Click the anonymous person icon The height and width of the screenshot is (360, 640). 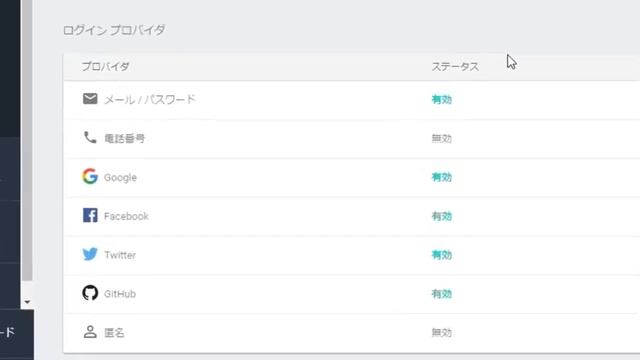[90, 332]
